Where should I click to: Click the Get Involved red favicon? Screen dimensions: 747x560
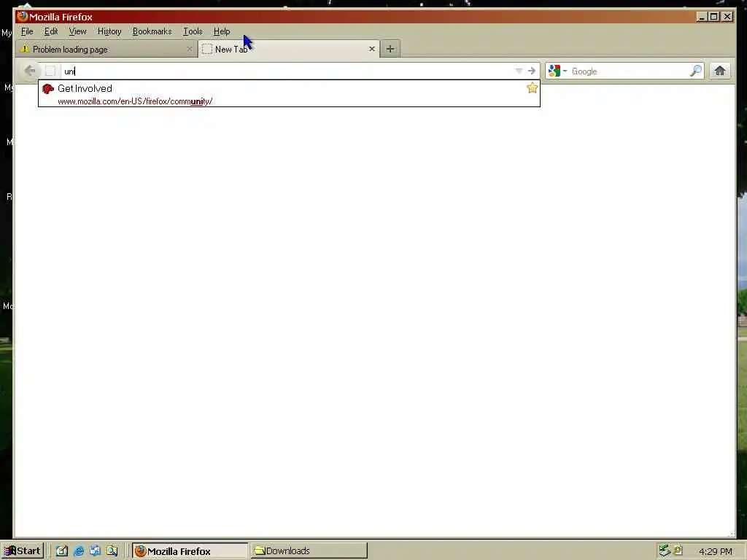pyautogui.click(x=47, y=88)
